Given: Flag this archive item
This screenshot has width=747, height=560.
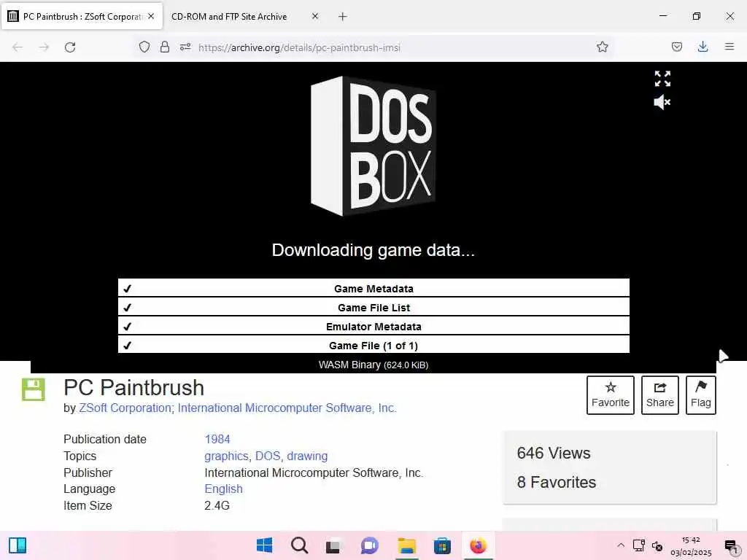Looking at the screenshot, I should pos(701,395).
